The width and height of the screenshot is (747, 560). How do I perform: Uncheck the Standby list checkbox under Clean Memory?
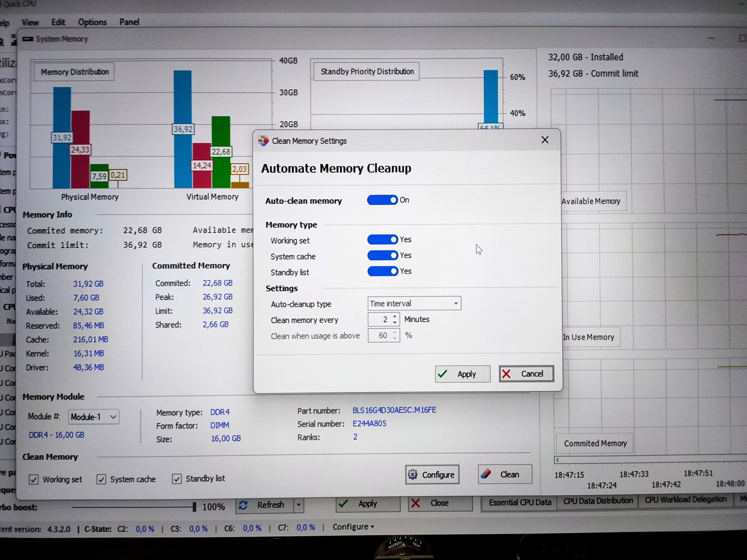pos(177,479)
